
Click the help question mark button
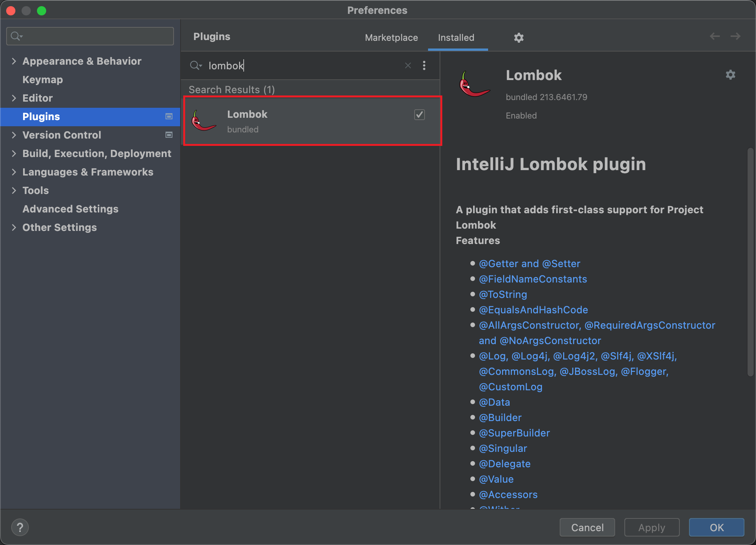(x=20, y=527)
